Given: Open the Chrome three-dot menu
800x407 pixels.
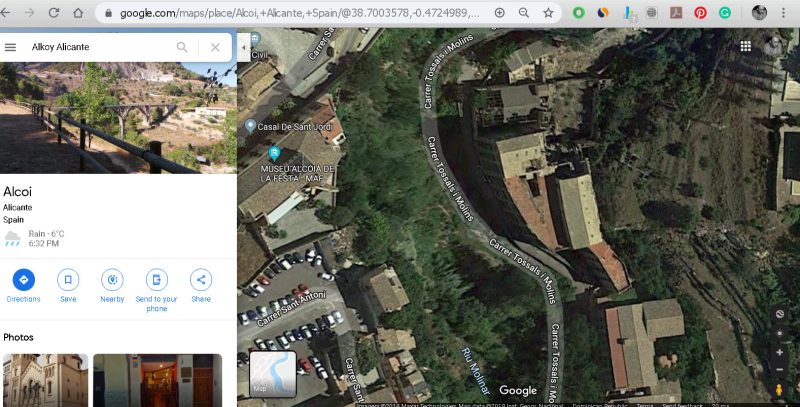Looking at the screenshot, I should (784, 13).
